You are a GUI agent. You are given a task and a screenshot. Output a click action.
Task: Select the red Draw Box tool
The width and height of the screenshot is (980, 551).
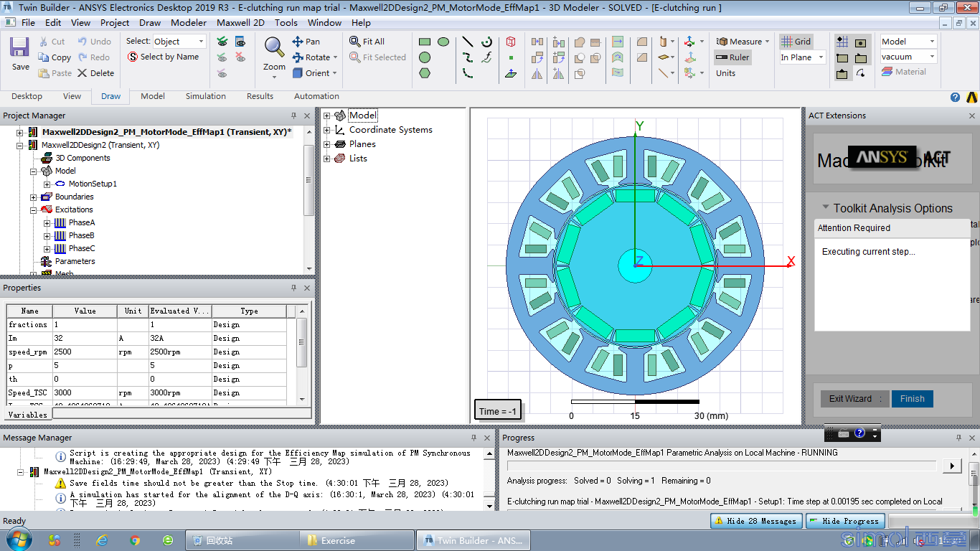(x=511, y=42)
